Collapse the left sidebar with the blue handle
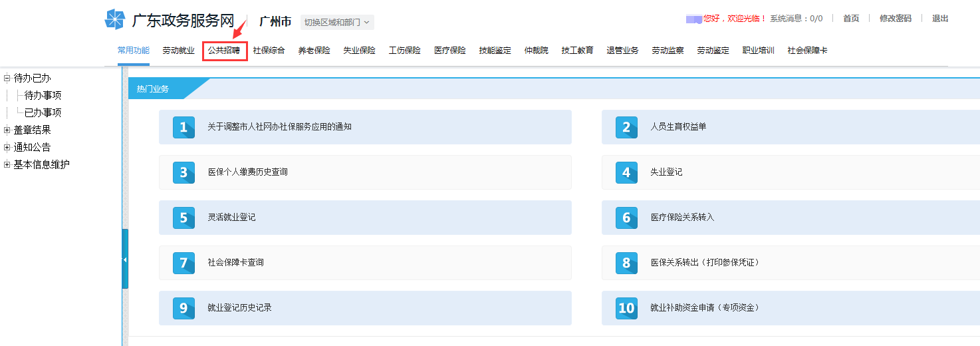 [125, 259]
